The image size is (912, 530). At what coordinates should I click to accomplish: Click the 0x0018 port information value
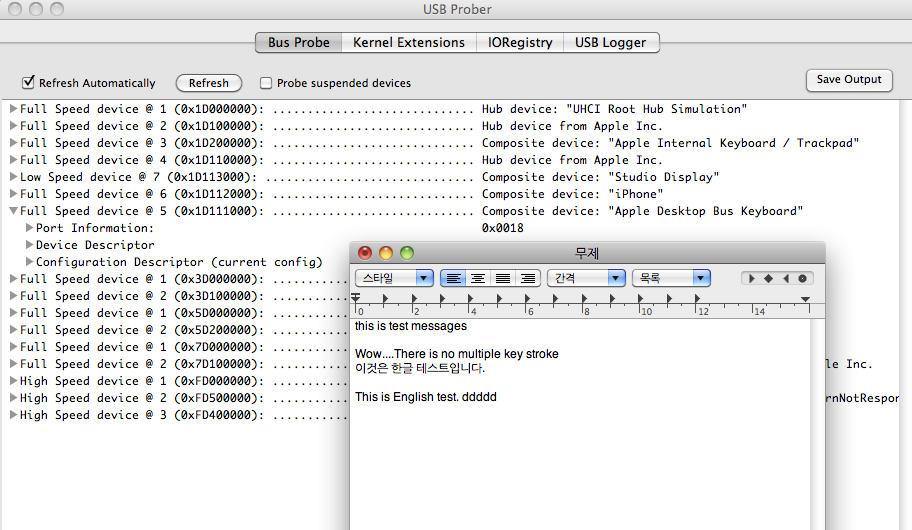click(x=503, y=228)
